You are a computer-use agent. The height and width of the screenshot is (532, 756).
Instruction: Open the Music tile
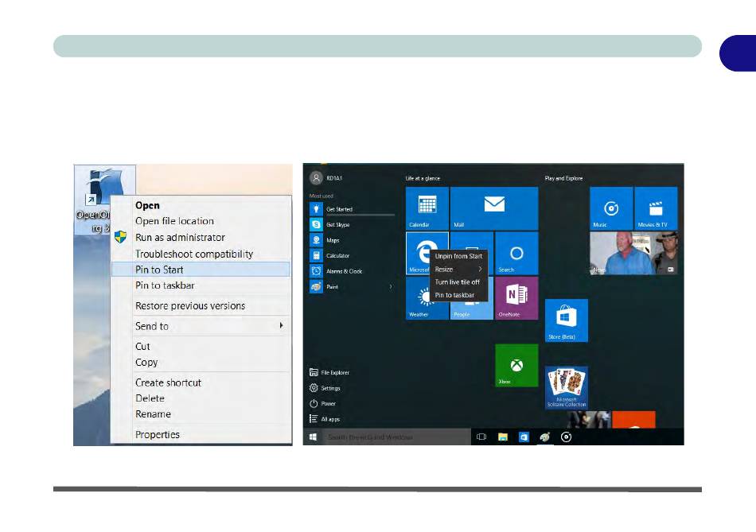click(x=611, y=208)
